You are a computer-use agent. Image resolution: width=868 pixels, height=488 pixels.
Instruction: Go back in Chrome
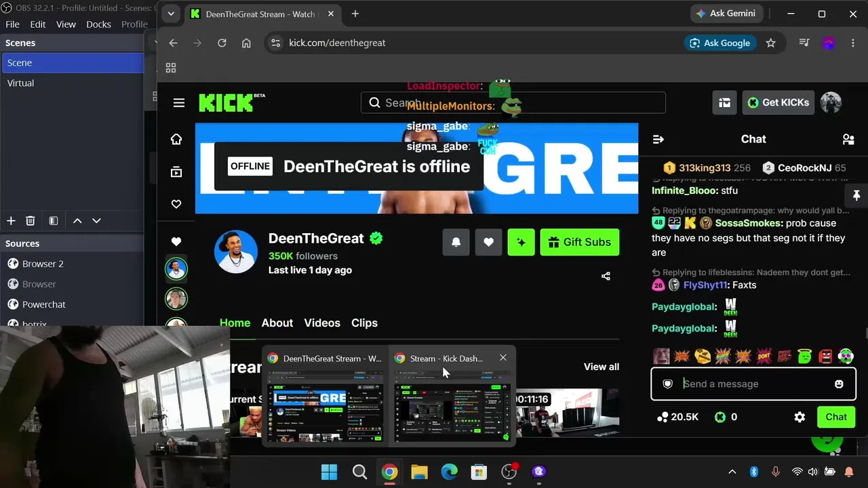pyautogui.click(x=173, y=43)
